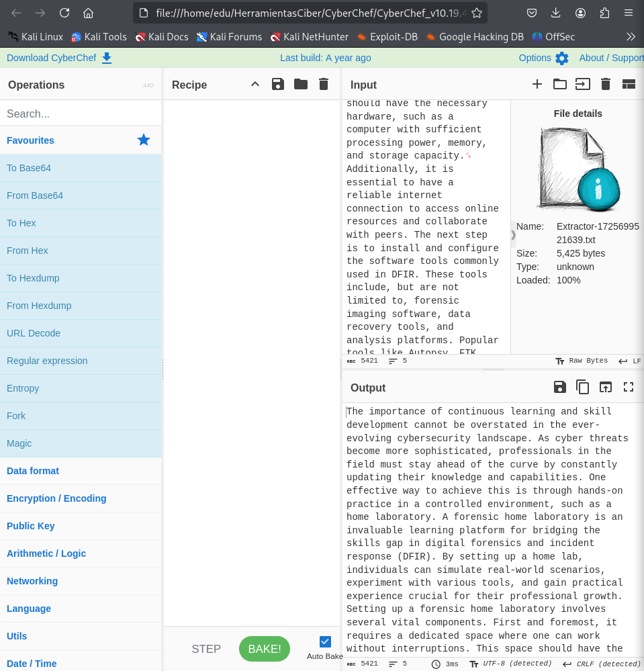
Task: Click the STEP button
Action: click(206, 649)
